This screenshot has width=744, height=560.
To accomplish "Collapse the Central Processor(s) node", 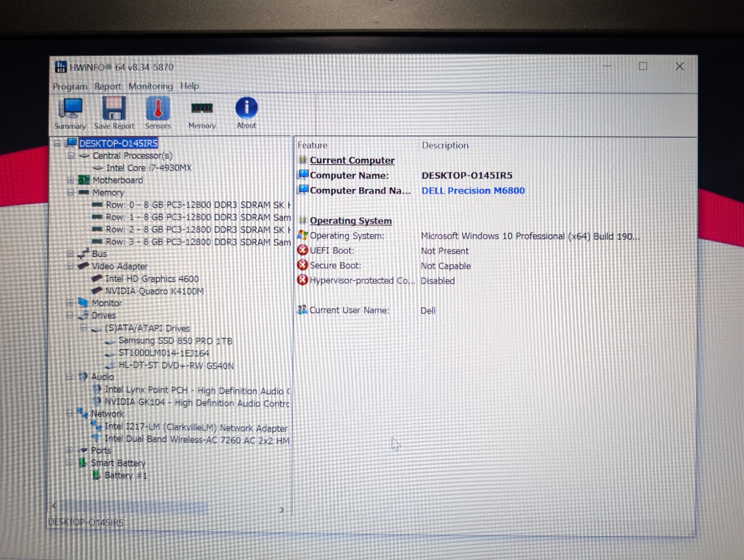I will click(71, 155).
